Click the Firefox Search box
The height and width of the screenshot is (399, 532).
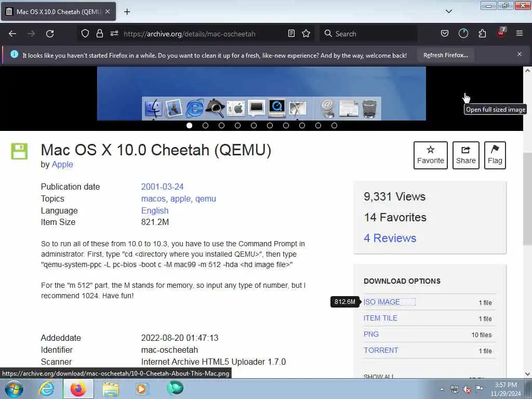pyautogui.click(x=368, y=34)
